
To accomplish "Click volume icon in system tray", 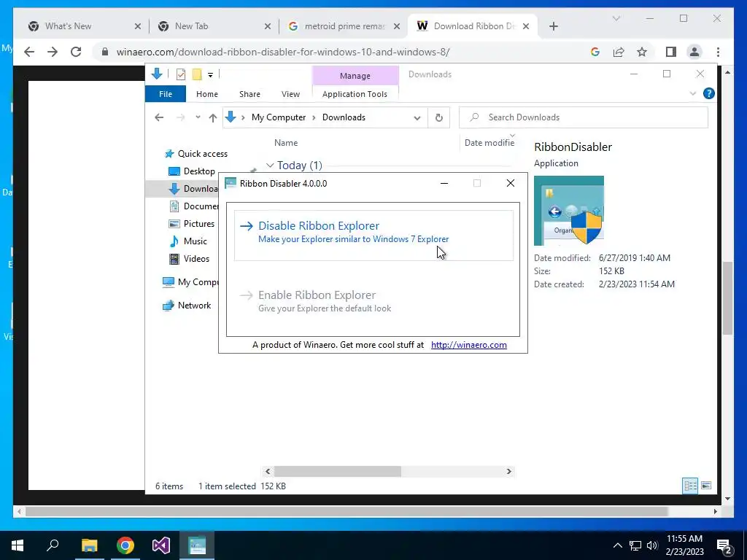I will pos(653,545).
